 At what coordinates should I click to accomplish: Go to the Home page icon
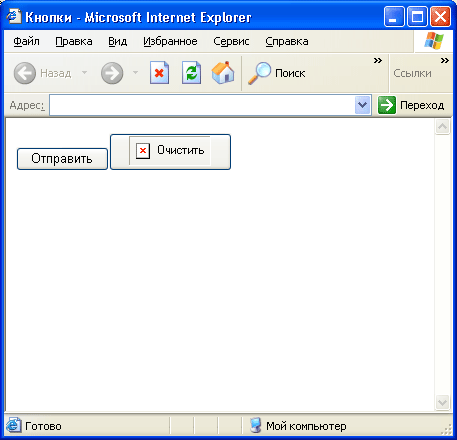tap(223, 73)
